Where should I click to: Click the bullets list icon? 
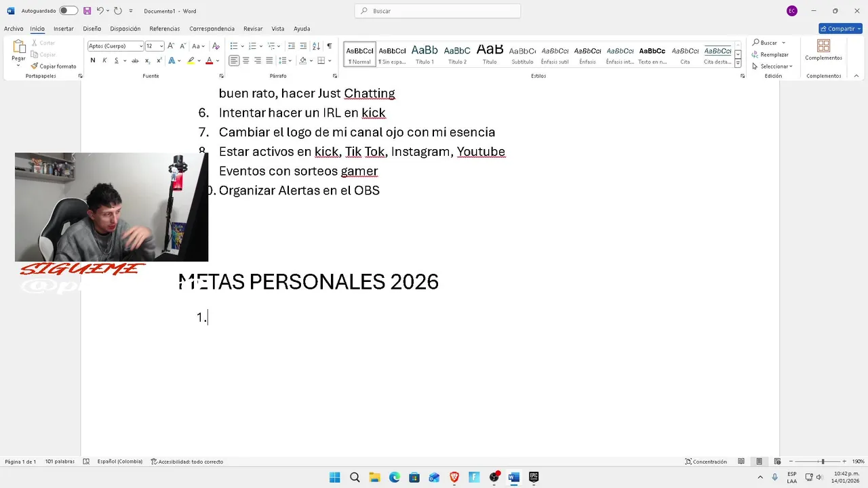click(x=233, y=46)
